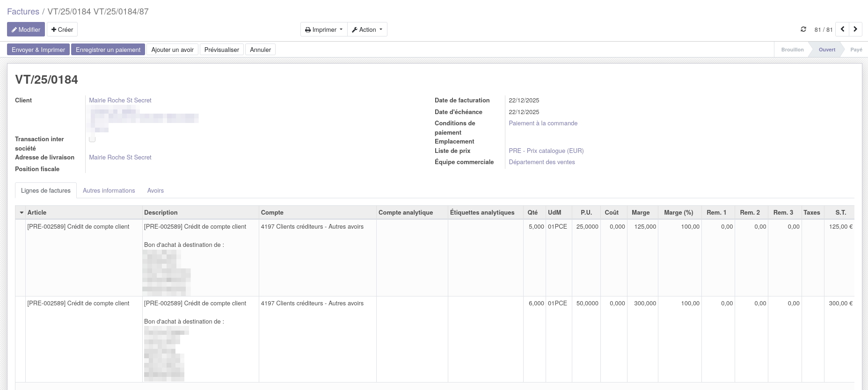868x390 pixels.
Task: Switch to the Autres informations tab
Action: 109,191
